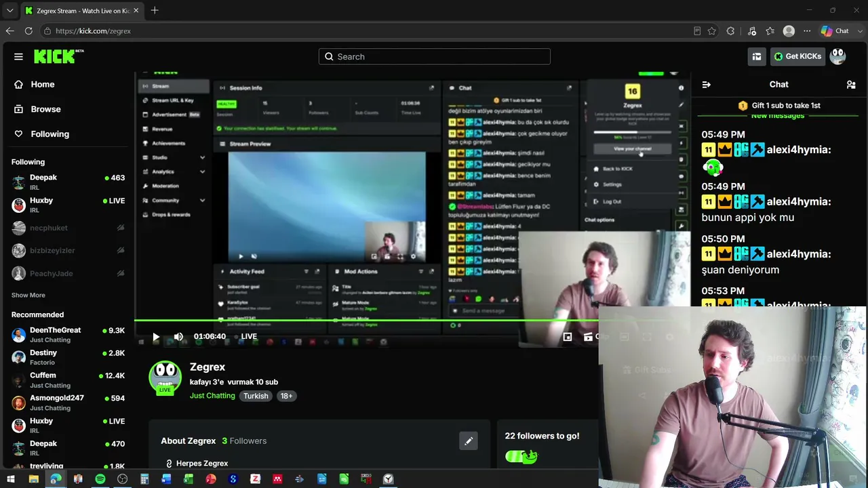The height and width of the screenshot is (488, 868).
Task: Open File Explorer from the taskbar
Action: [x=33, y=479]
